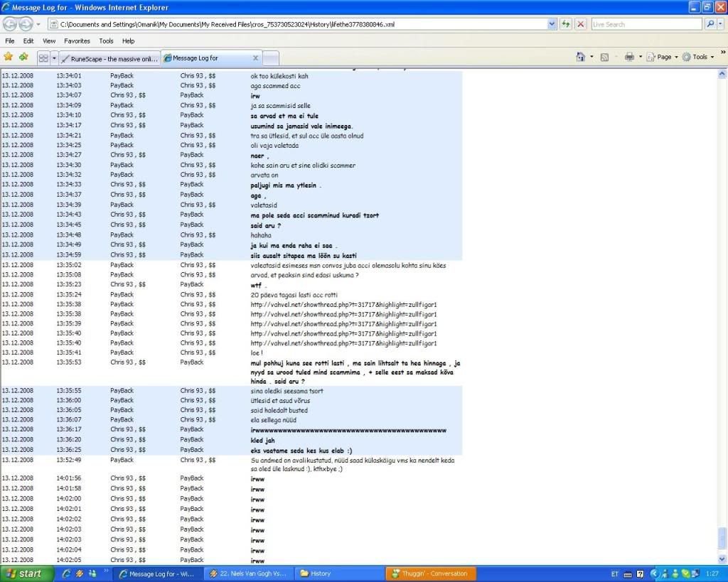
Task: Open the Page dropdown menu
Action: click(x=664, y=57)
